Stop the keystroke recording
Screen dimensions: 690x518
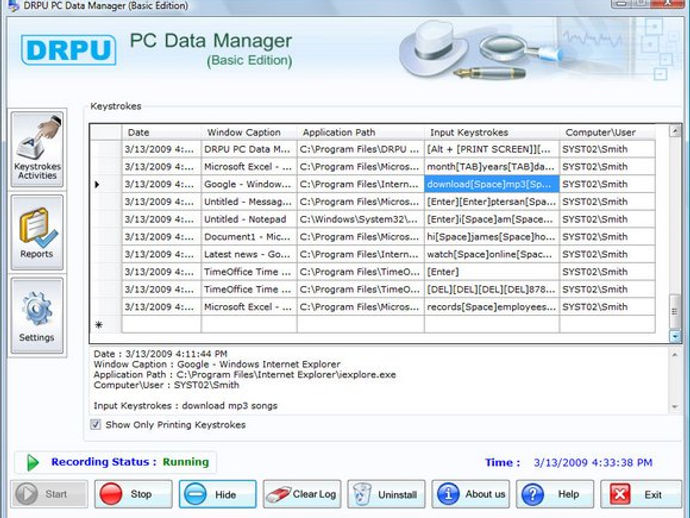click(x=133, y=494)
